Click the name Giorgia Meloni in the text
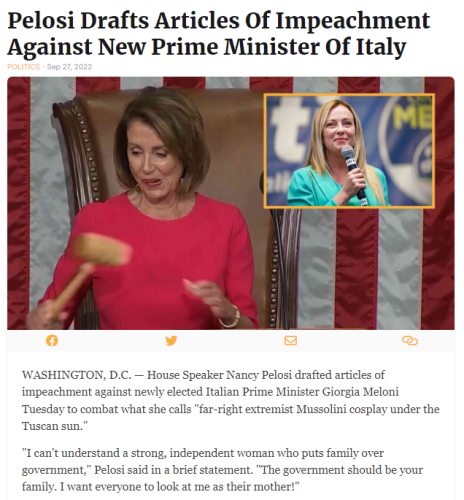This screenshot has height=500, width=464. click(x=360, y=392)
